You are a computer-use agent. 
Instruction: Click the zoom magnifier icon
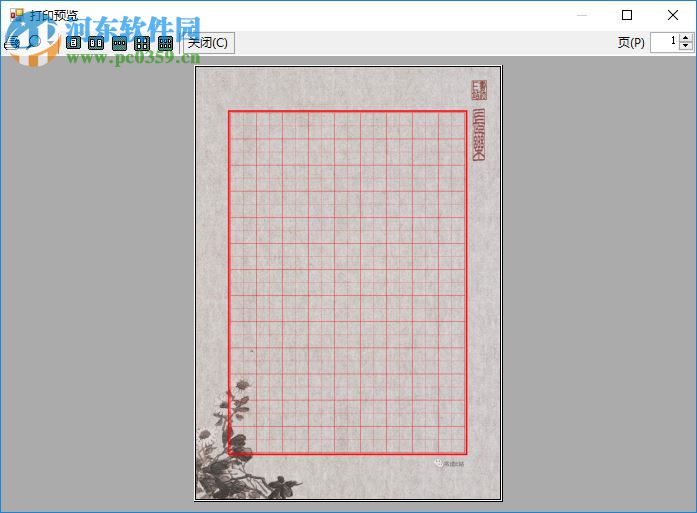point(34,43)
